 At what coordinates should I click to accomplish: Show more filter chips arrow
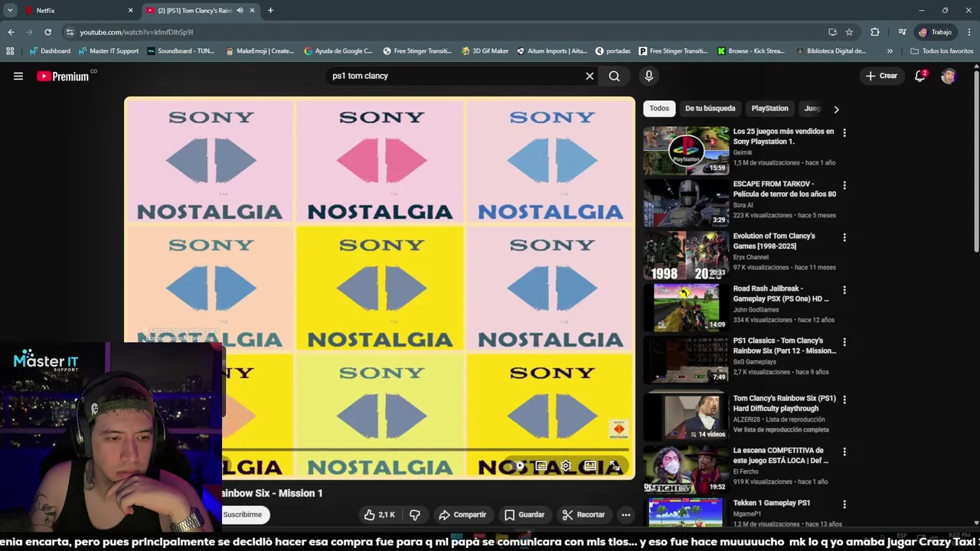[x=836, y=109]
